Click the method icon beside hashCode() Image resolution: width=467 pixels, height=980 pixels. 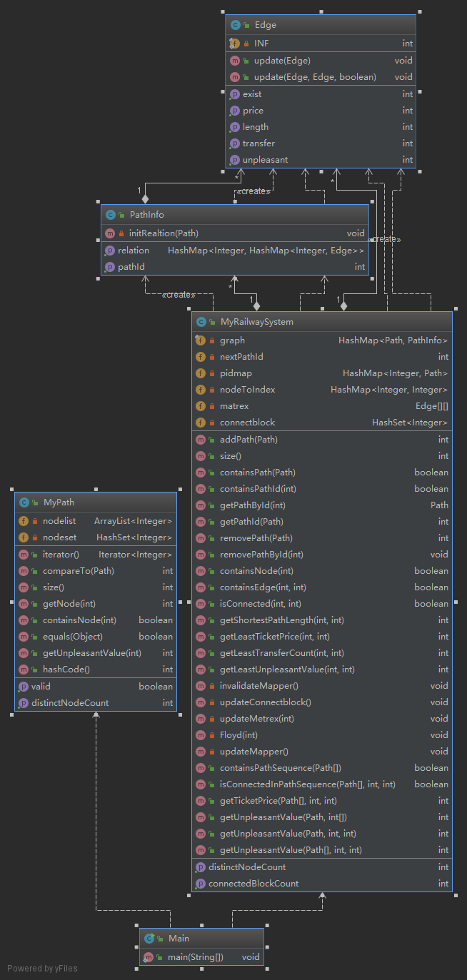(x=24, y=670)
